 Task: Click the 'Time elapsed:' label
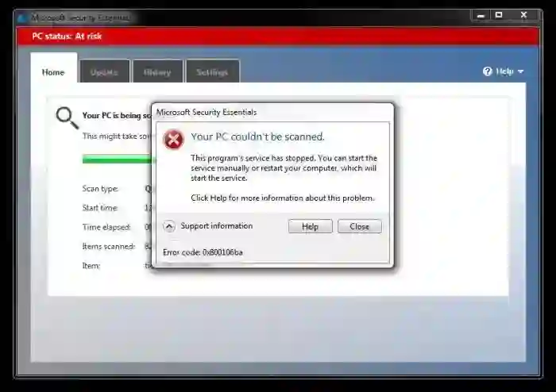(106, 227)
